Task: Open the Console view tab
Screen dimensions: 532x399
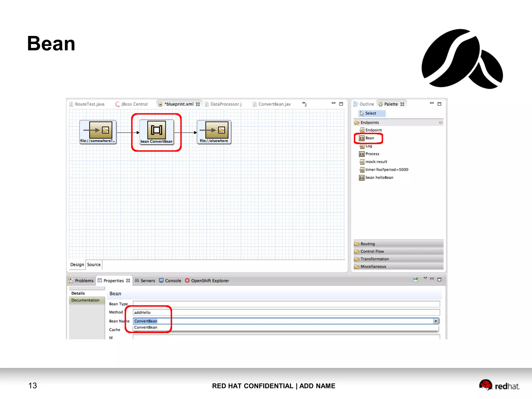Action: tap(170, 281)
